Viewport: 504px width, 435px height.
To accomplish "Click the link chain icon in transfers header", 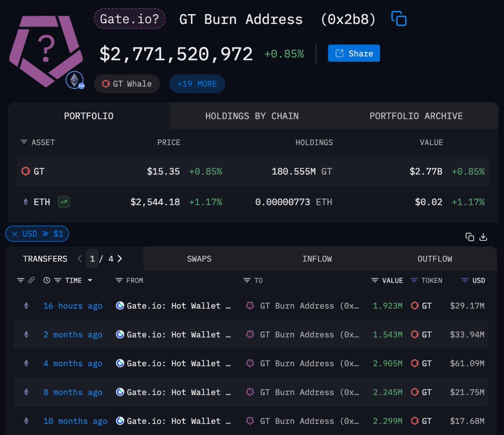I will pos(31,280).
